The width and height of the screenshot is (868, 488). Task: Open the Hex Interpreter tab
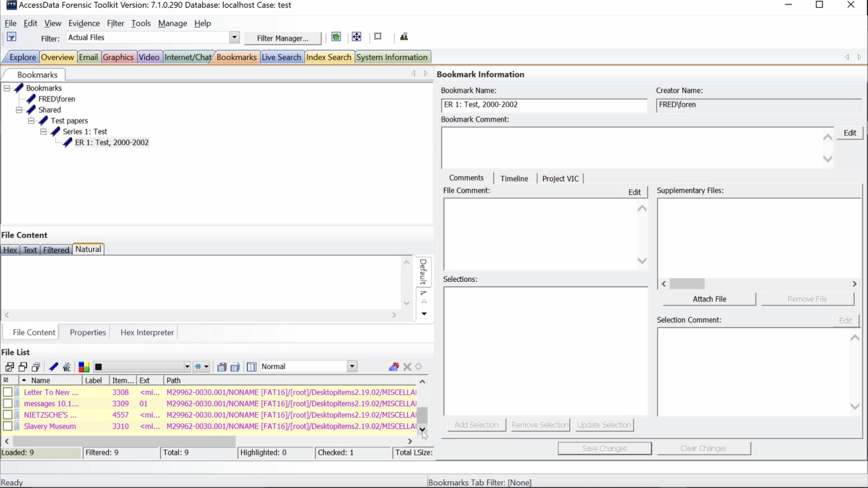coord(147,332)
